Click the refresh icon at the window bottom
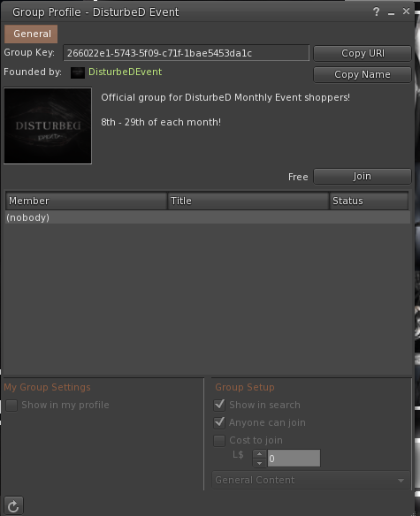The height and width of the screenshot is (516, 420). tap(13, 505)
